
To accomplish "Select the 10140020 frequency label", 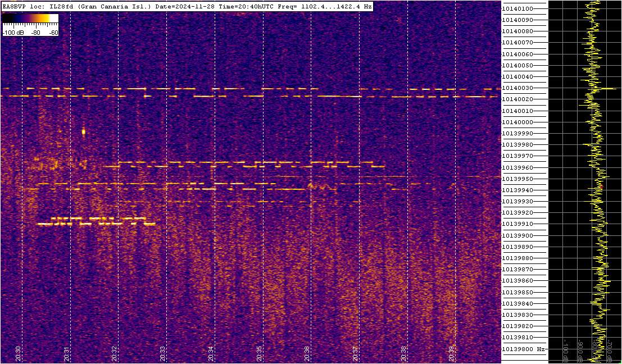I will tap(517, 99).
